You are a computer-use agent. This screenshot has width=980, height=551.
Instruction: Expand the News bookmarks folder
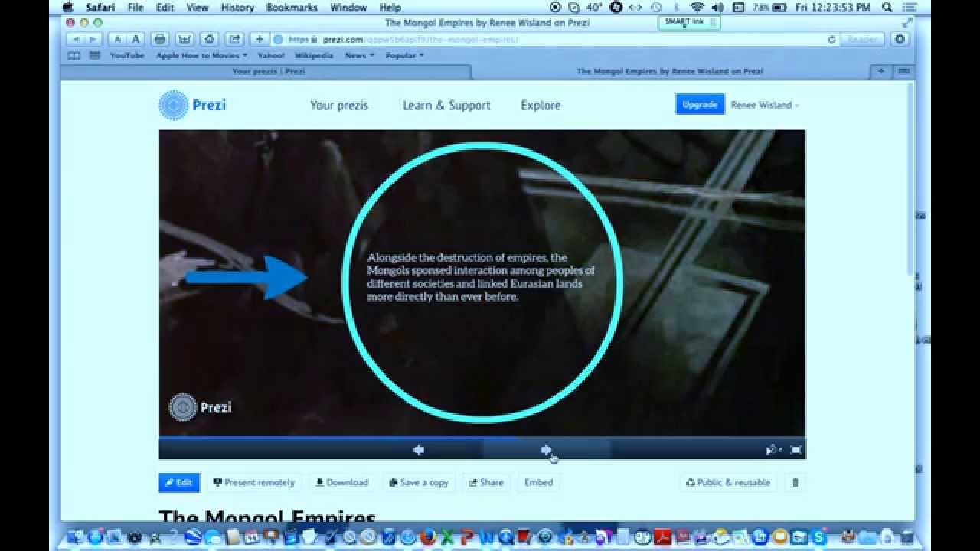(x=359, y=55)
